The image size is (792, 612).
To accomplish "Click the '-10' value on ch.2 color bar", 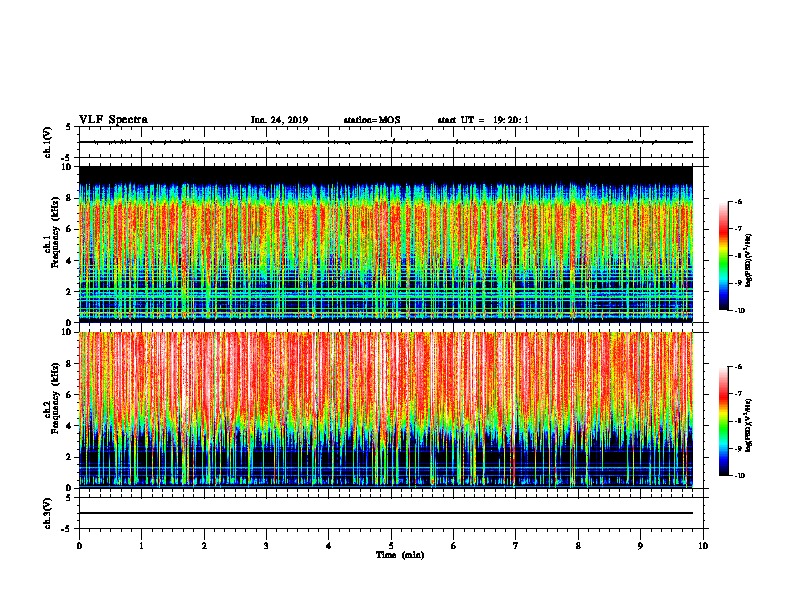I will pos(739,475).
